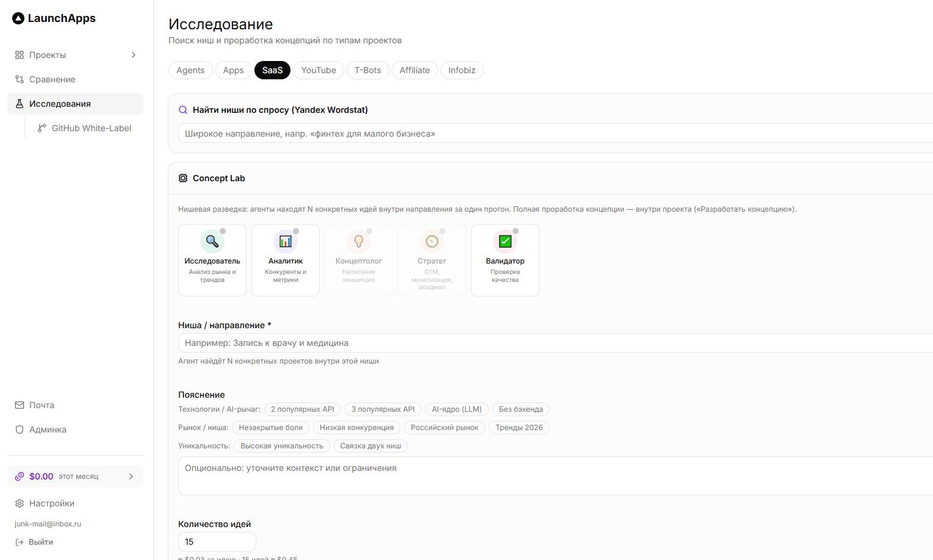Viewport: 933px width, 560px height.
Task: Click the Сравнение compare icon
Action: [20, 79]
